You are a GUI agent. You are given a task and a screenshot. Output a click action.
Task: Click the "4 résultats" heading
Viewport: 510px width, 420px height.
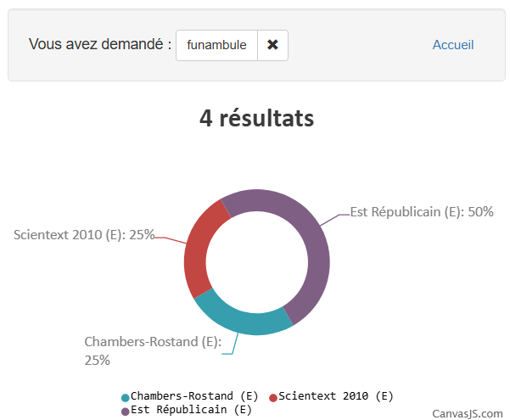pyautogui.click(x=256, y=118)
